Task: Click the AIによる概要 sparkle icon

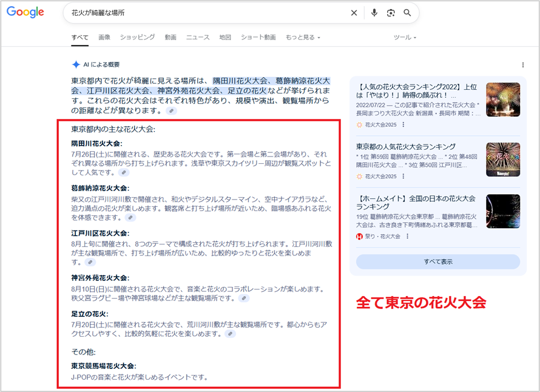Action: 76,64
